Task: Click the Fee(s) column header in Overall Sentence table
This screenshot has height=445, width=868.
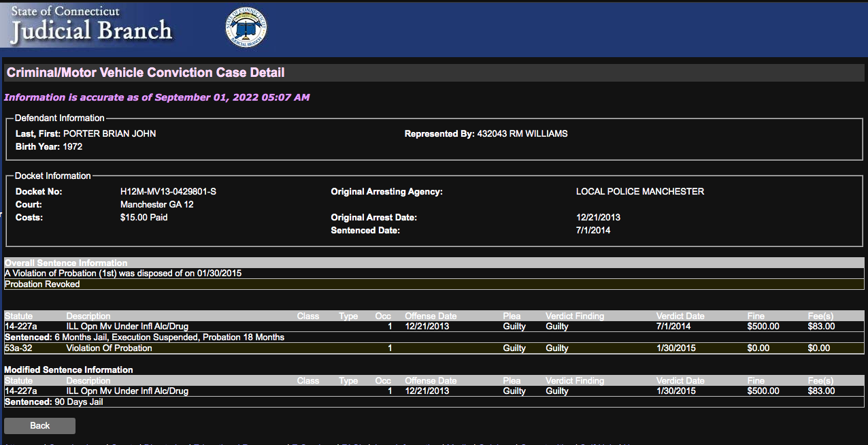Action: (820, 316)
